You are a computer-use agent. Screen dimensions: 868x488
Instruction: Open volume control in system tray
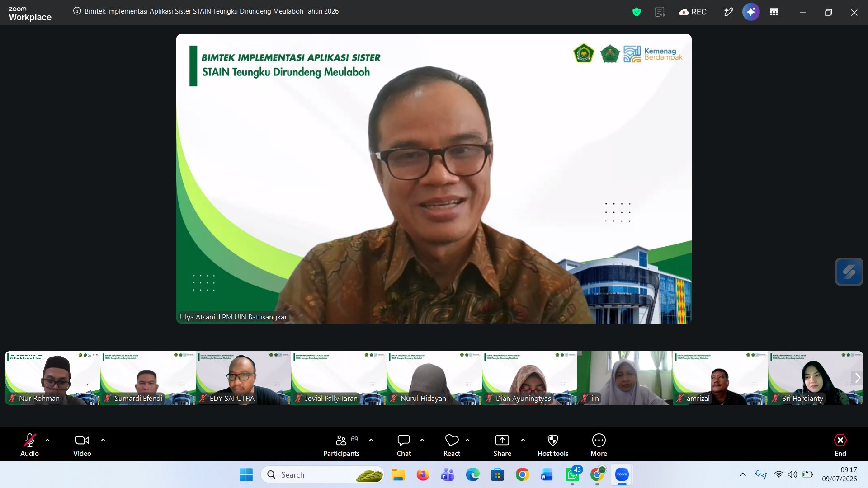792,474
